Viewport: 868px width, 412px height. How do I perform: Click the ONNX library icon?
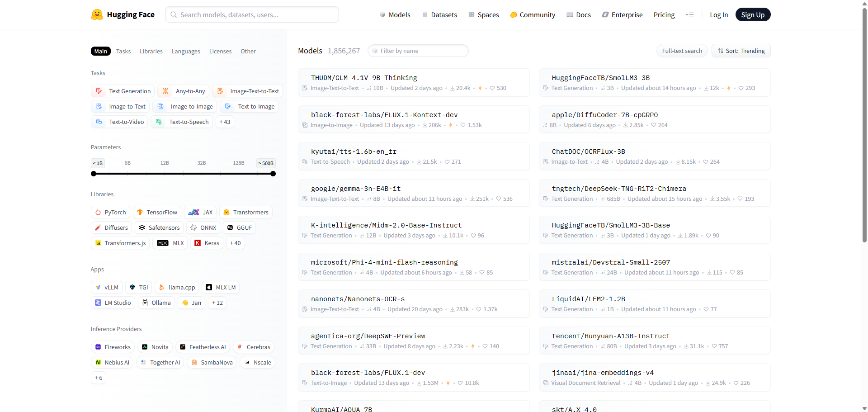193,227
